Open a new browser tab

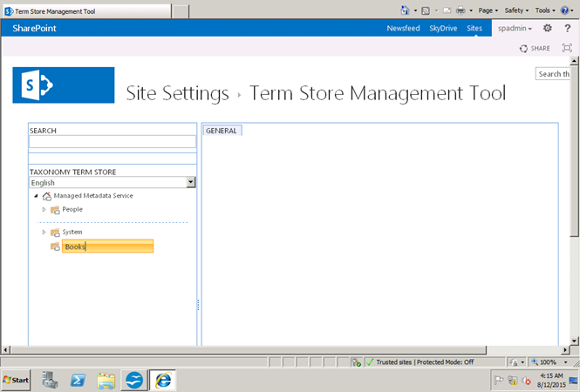(181, 12)
